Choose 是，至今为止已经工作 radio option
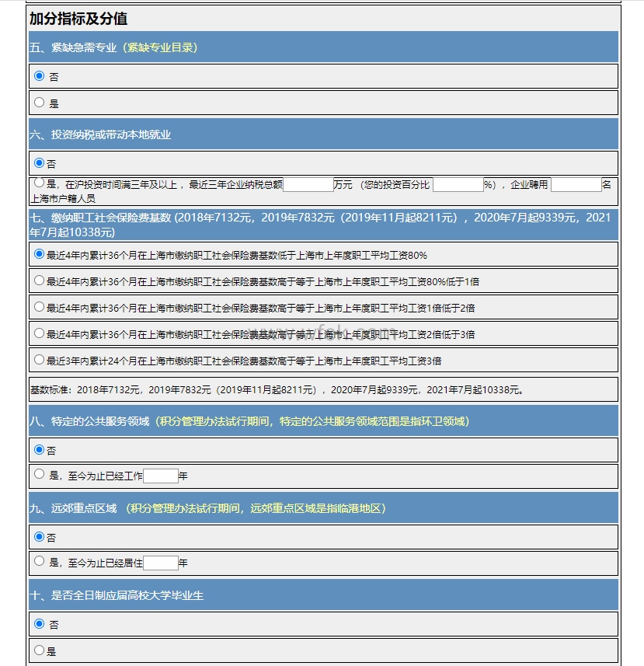The image size is (644, 666). click(40, 474)
